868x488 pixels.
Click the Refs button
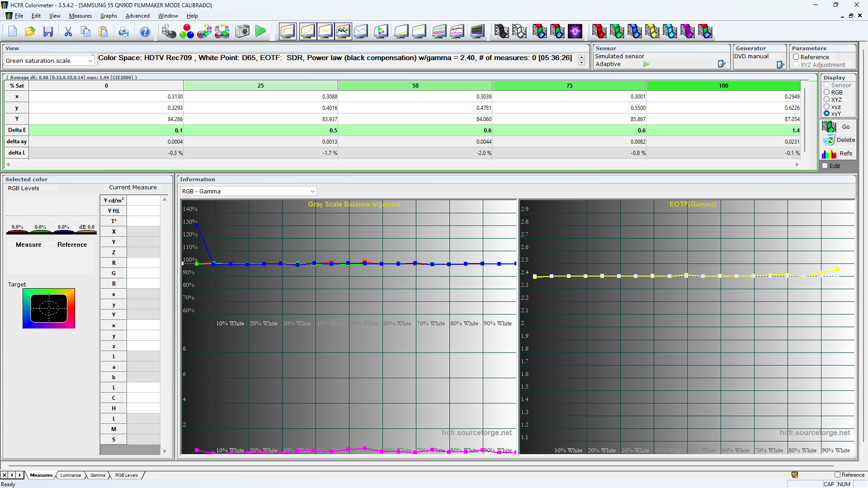coord(840,154)
